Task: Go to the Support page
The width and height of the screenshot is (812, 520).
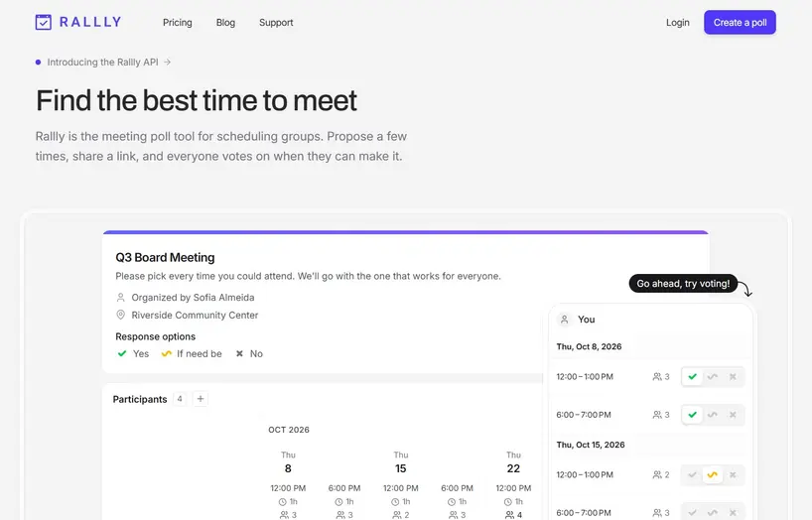Action: pos(276,22)
